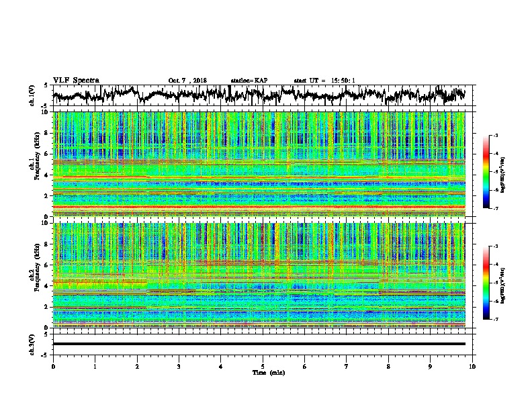Click the "station=KAP" header label
532x411 pixels.
[x=249, y=81]
